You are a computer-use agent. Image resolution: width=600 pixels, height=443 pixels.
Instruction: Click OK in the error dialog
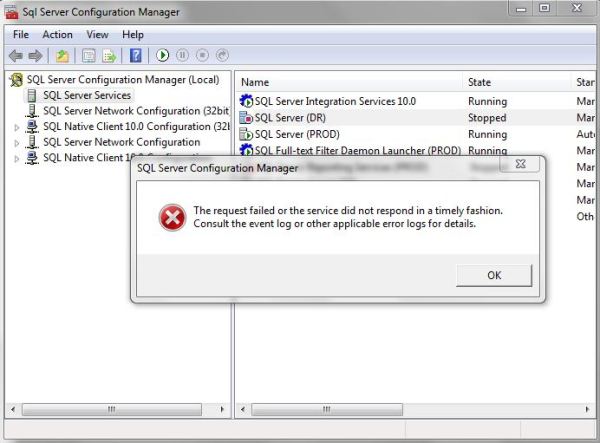493,275
